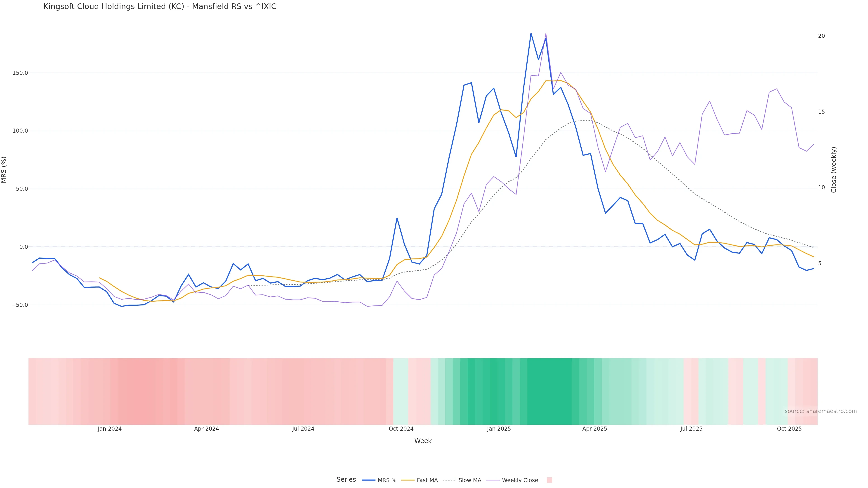Click the MRS (%) y-axis title
The image size is (868, 488).
click(4, 170)
